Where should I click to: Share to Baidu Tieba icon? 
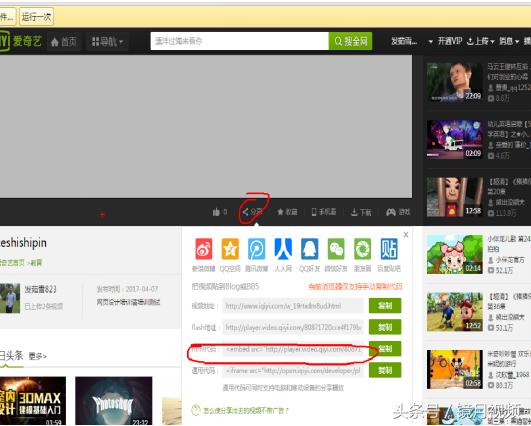point(389,249)
